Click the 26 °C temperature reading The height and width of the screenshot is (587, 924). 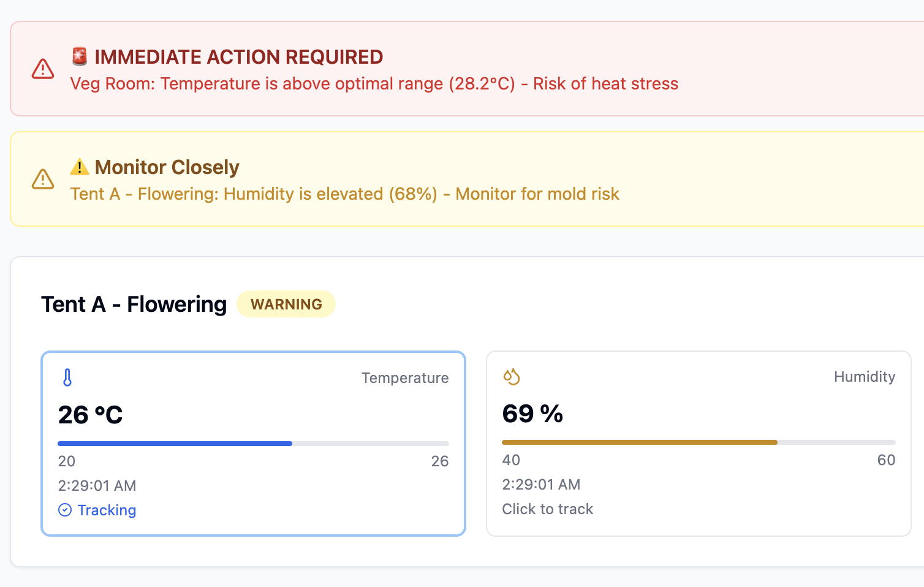click(90, 415)
